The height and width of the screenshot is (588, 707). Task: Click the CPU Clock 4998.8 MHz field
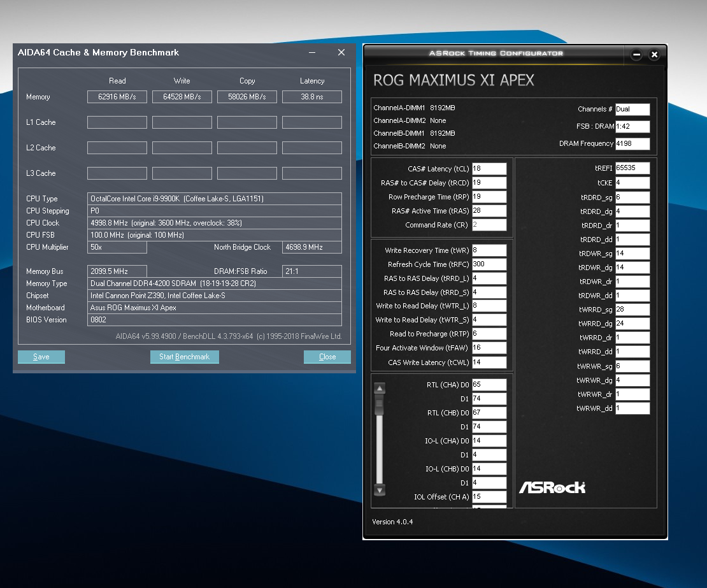215,223
